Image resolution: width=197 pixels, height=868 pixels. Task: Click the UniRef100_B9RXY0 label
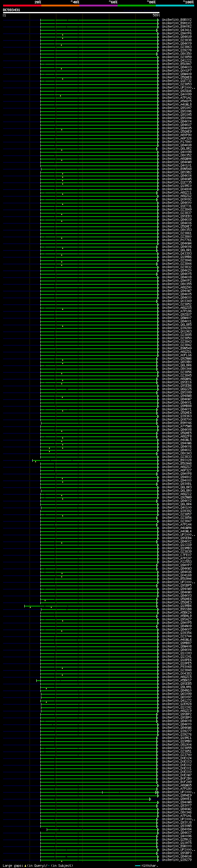point(176,846)
